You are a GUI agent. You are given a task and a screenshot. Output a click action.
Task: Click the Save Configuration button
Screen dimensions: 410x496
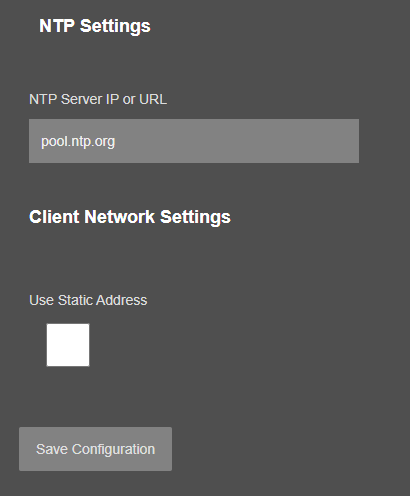95,449
